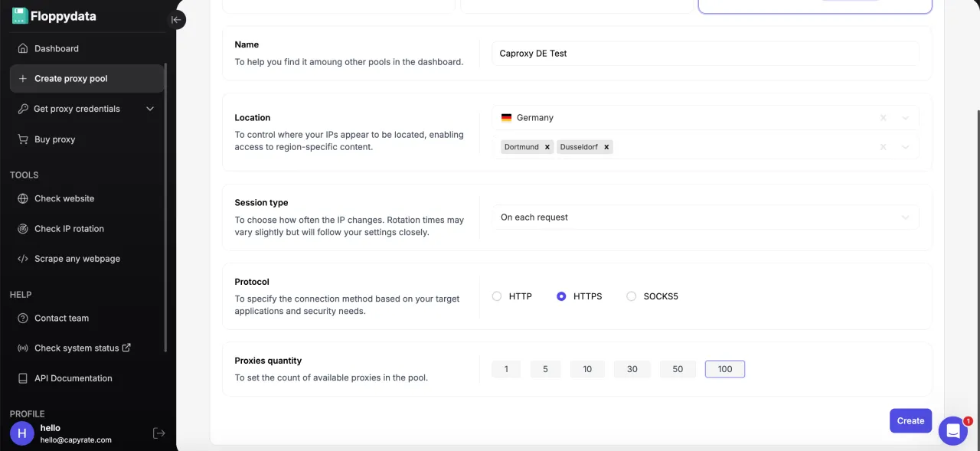
Task: Expand the Get proxy credentials submenu
Action: (x=150, y=109)
